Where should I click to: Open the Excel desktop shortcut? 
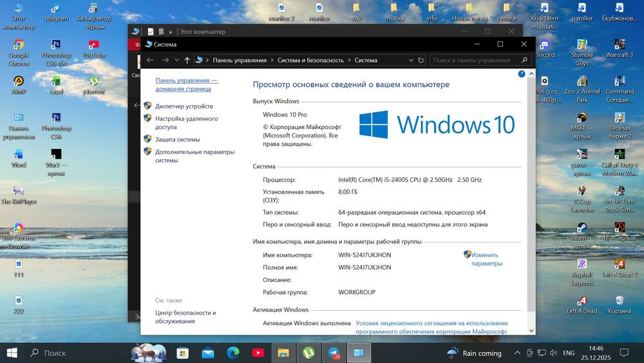[56, 85]
